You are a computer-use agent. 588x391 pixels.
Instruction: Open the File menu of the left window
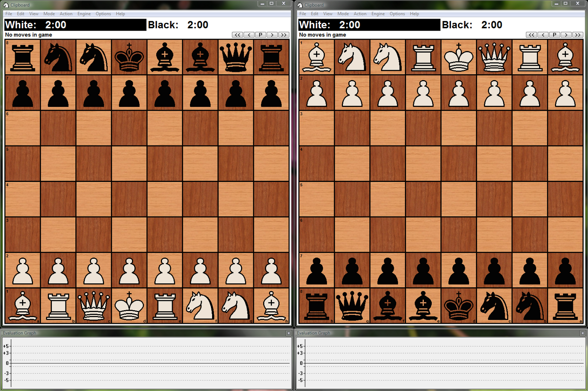(8, 14)
